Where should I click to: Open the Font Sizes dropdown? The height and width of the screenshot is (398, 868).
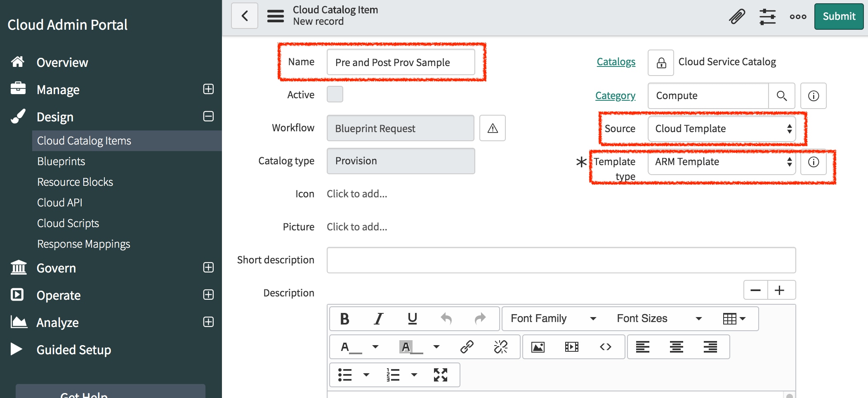coord(660,319)
